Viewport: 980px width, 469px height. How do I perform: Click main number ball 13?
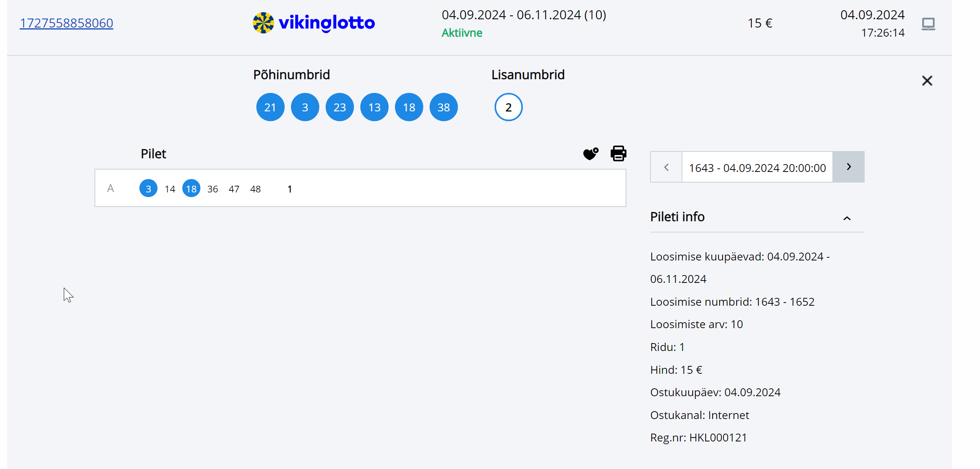click(x=374, y=107)
